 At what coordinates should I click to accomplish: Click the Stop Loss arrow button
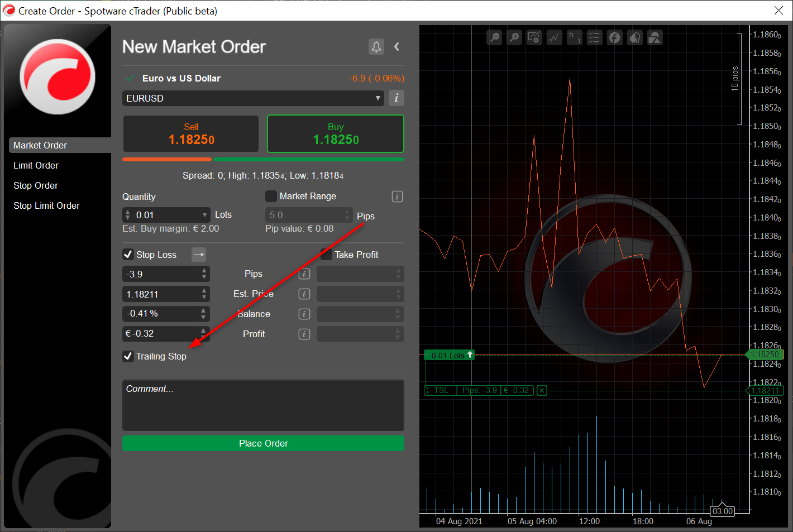click(199, 255)
